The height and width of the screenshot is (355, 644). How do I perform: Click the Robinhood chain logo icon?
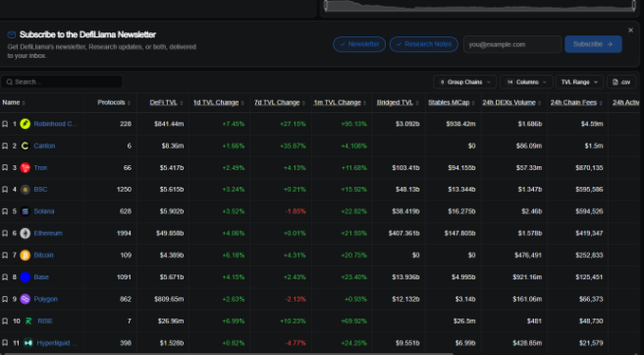click(x=25, y=124)
